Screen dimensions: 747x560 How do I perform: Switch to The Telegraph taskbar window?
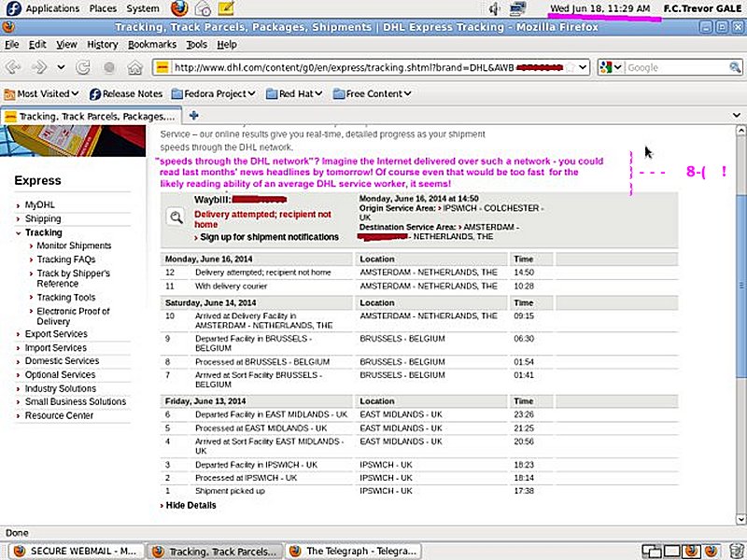tap(355, 551)
